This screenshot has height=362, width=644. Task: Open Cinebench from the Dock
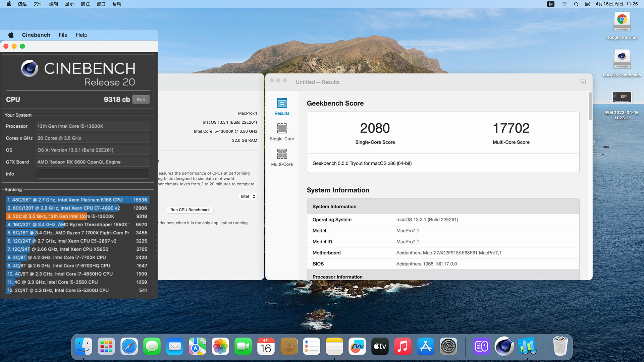[504, 346]
